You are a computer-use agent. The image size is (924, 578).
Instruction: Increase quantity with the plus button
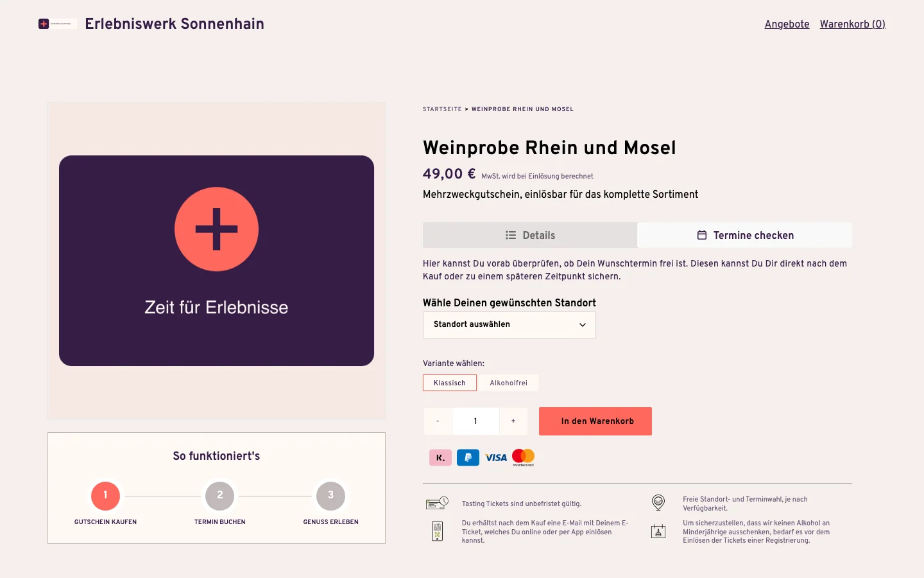click(x=513, y=421)
